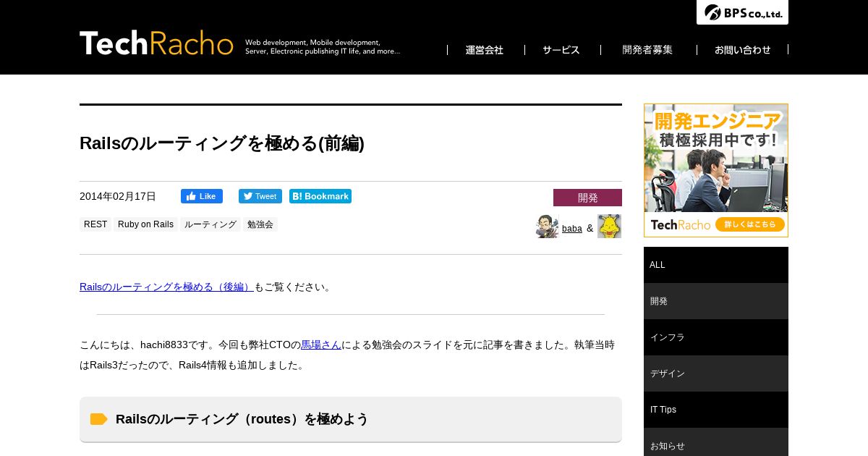
Task: Select the IT Tips category in sidebar
Action: [716, 410]
